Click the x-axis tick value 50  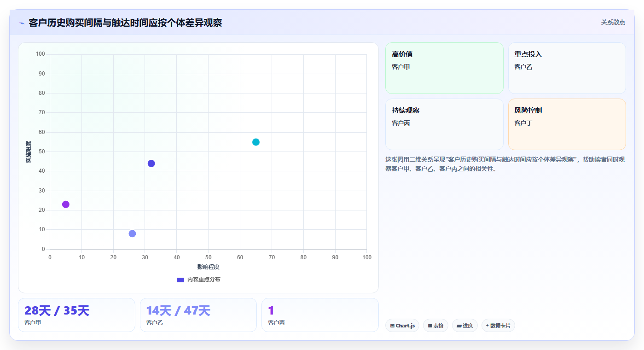point(208,257)
